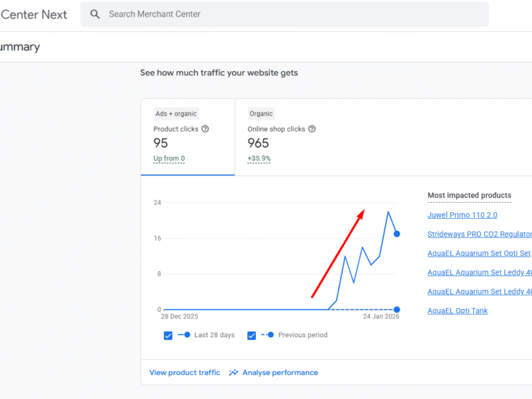Open View product traffic link

(x=184, y=372)
